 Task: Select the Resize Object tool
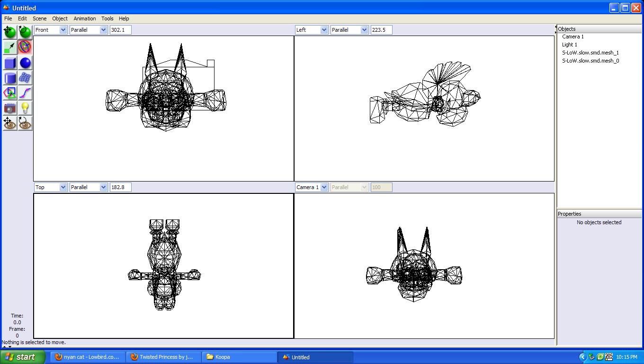point(10,47)
